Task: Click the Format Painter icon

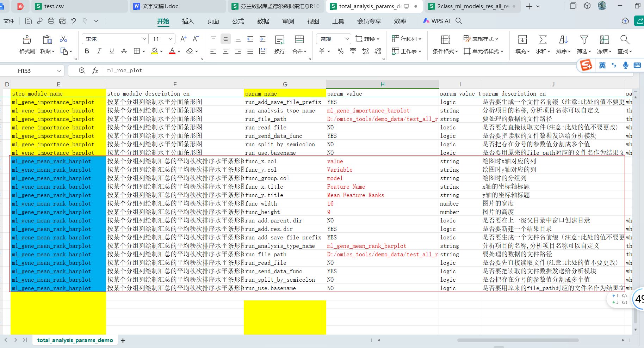Action: point(27,39)
